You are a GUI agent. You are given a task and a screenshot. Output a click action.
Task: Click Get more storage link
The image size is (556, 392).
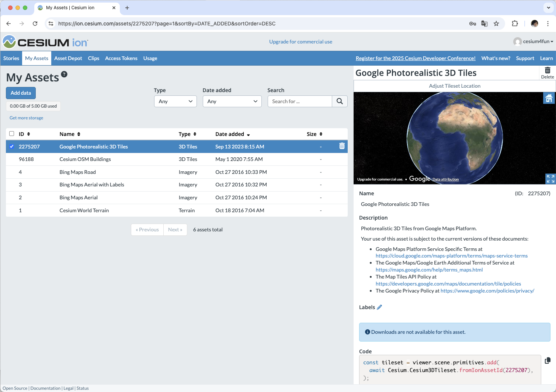26,118
